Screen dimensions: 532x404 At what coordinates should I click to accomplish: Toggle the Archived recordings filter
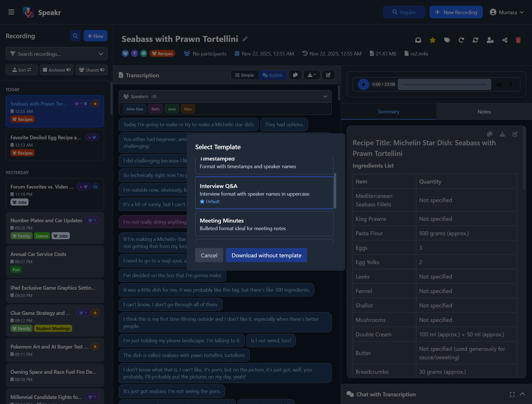click(x=57, y=70)
